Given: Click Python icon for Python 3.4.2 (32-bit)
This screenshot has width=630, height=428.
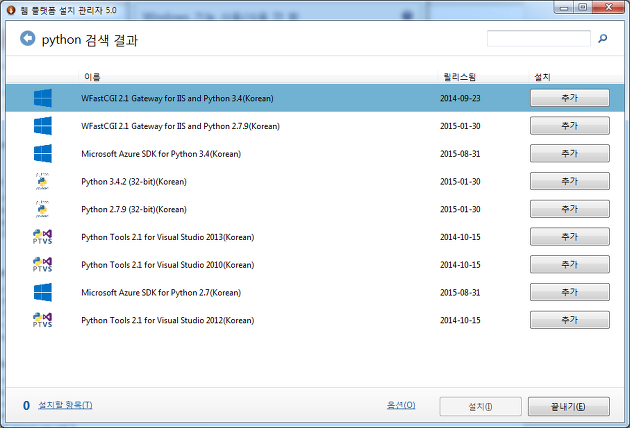Looking at the screenshot, I should [x=42, y=181].
